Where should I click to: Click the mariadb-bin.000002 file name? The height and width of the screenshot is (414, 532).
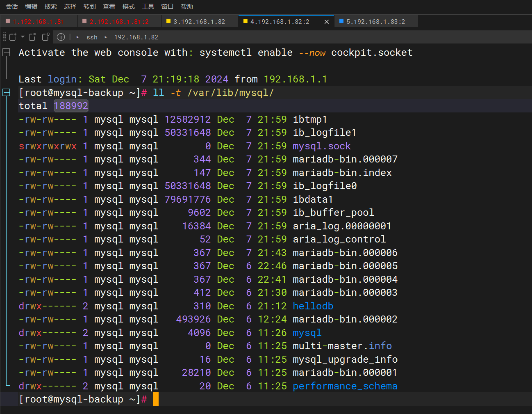[x=345, y=319]
